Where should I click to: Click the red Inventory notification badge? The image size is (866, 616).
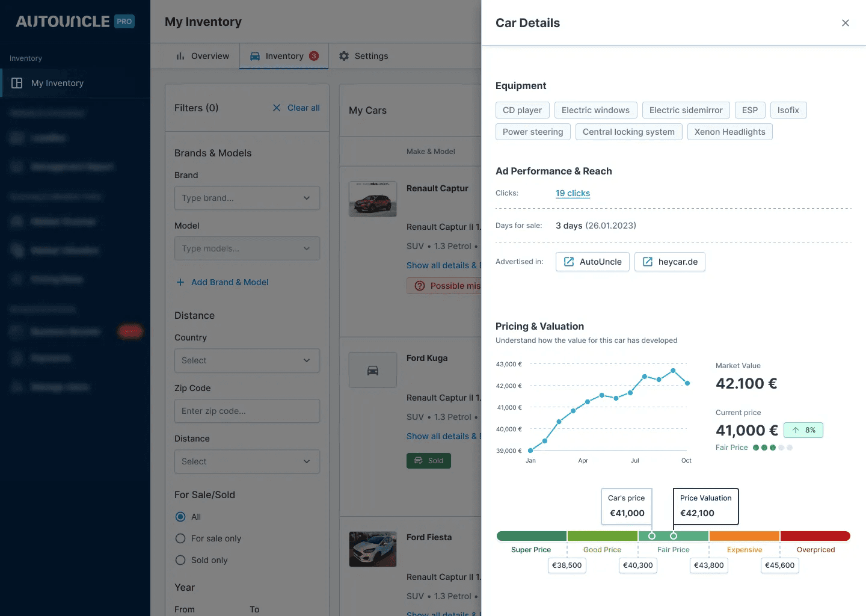pos(314,56)
